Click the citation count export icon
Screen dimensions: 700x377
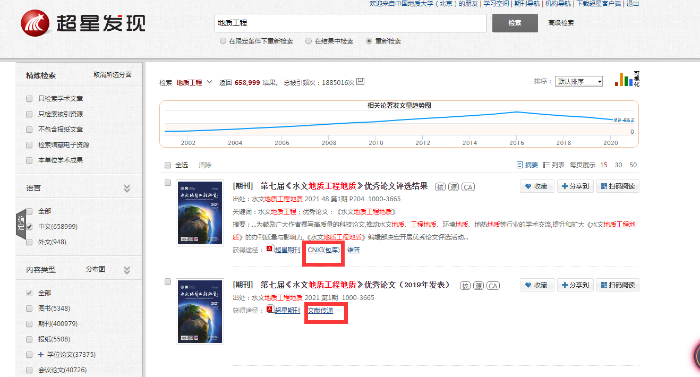pyautogui.click(x=360, y=81)
